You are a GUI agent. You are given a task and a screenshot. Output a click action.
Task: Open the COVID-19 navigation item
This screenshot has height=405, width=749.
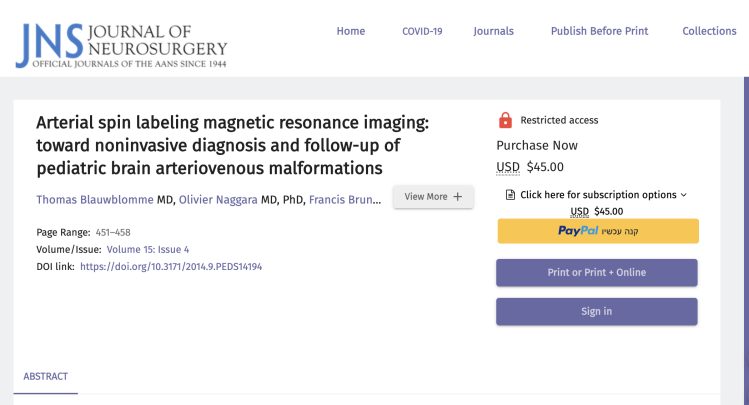[x=422, y=31]
